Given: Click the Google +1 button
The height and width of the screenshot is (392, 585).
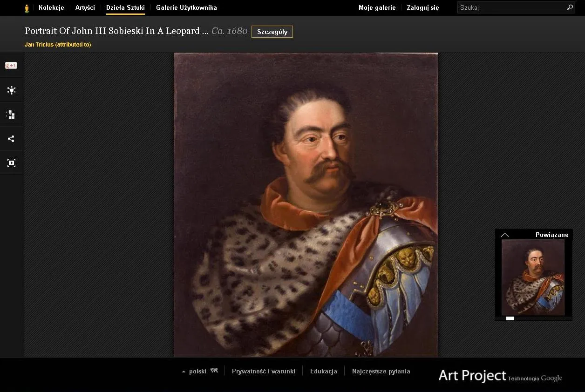Looking at the screenshot, I should tap(11, 66).
